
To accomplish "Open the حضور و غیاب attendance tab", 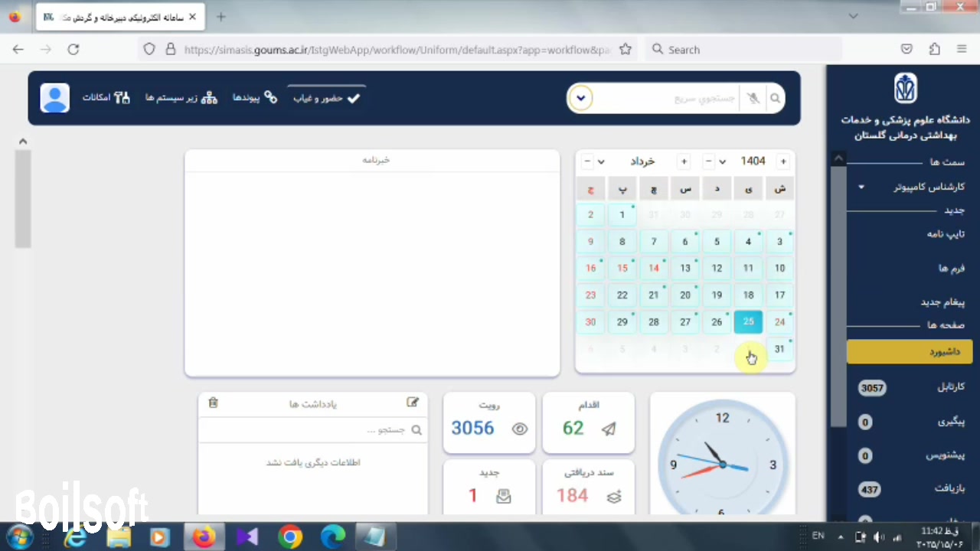I will (327, 98).
